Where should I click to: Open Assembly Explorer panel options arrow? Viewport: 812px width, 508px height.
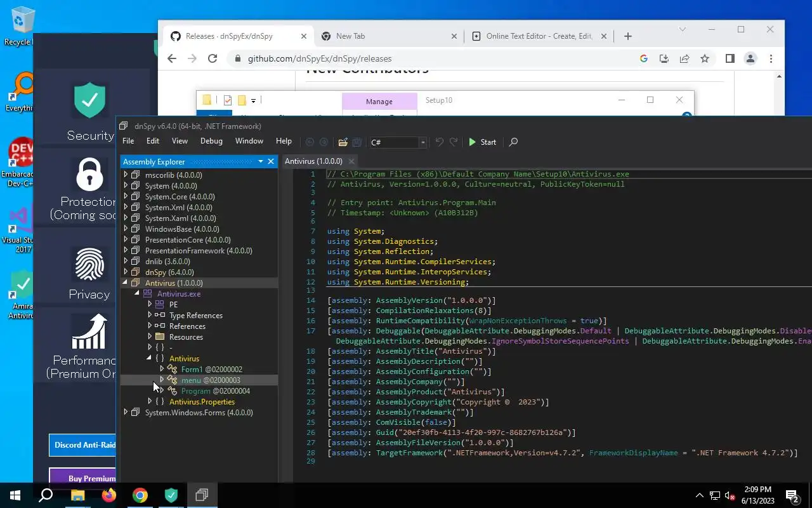260,161
